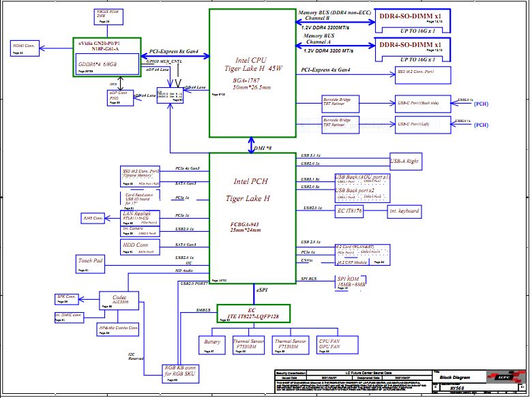This screenshot has width=532, height=398.
Task: Click the SPK Conn. block
Action: point(67,299)
